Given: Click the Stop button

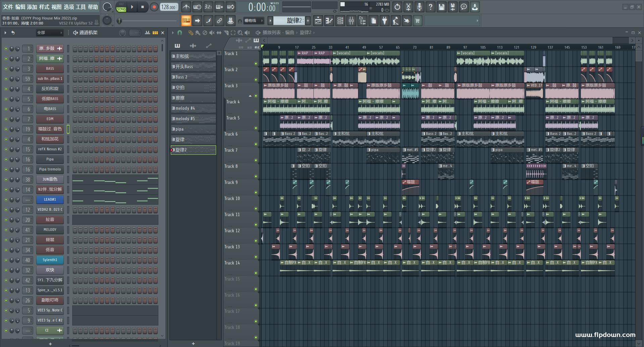Looking at the screenshot, I should pyautogui.click(x=143, y=7).
